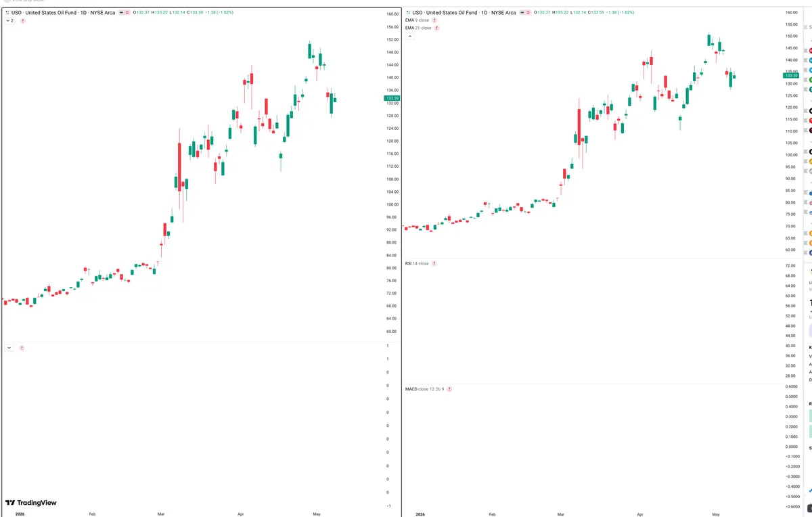Click the error icon beside the '2' indicator count
Viewport: 812px width, 517px height.
pyautogui.click(x=23, y=21)
